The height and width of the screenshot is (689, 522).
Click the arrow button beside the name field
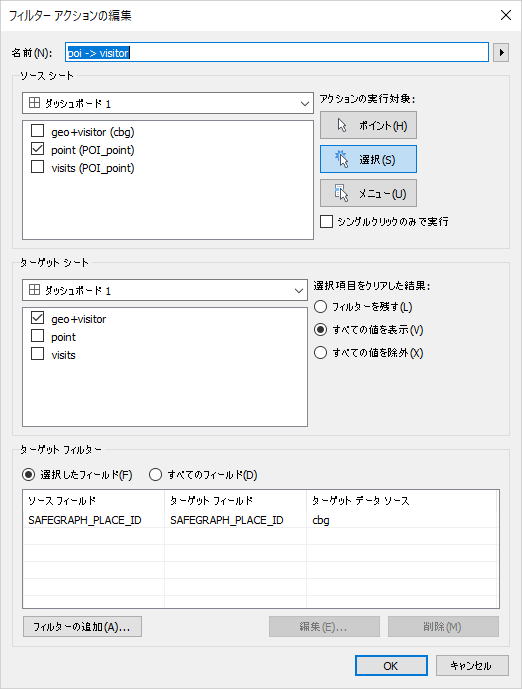tap(501, 53)
